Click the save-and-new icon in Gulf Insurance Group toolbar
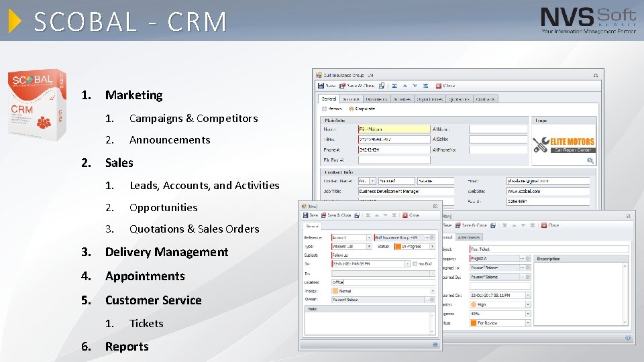 click(382, 86)
